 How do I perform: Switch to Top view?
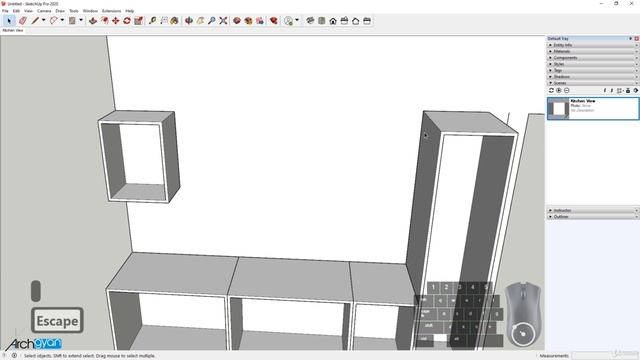[x=322, y=20]
